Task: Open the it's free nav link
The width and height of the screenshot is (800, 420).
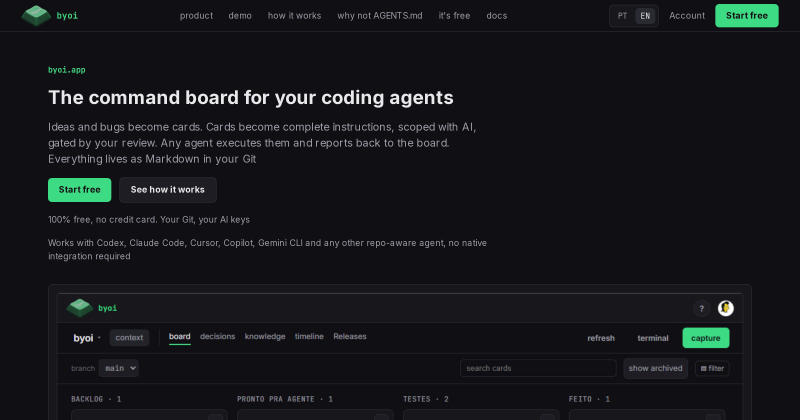Action: (454, 16)
